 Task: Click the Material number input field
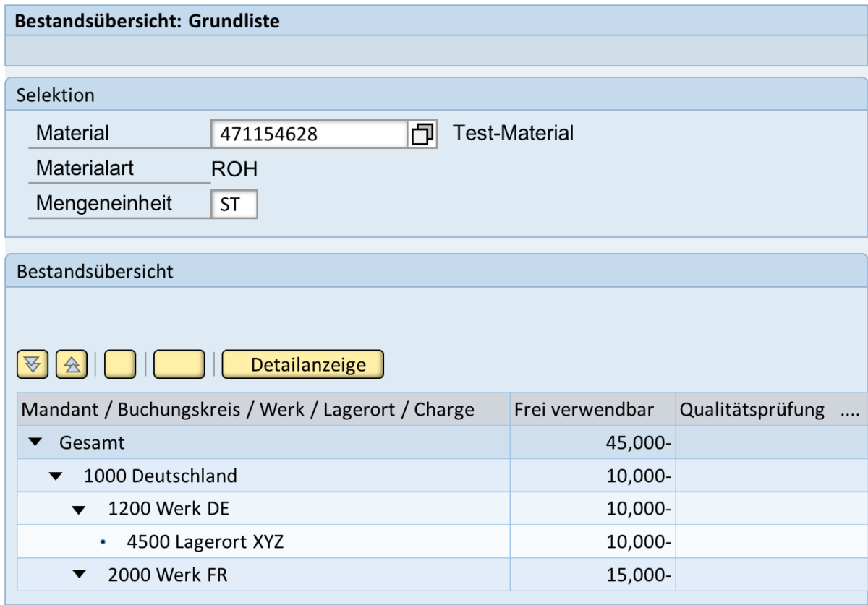point(309,134)
